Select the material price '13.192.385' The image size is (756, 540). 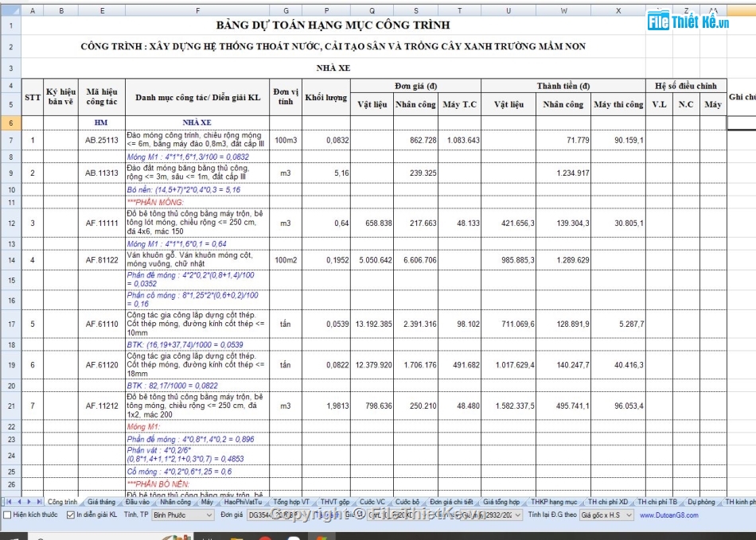tap(372, 324)
